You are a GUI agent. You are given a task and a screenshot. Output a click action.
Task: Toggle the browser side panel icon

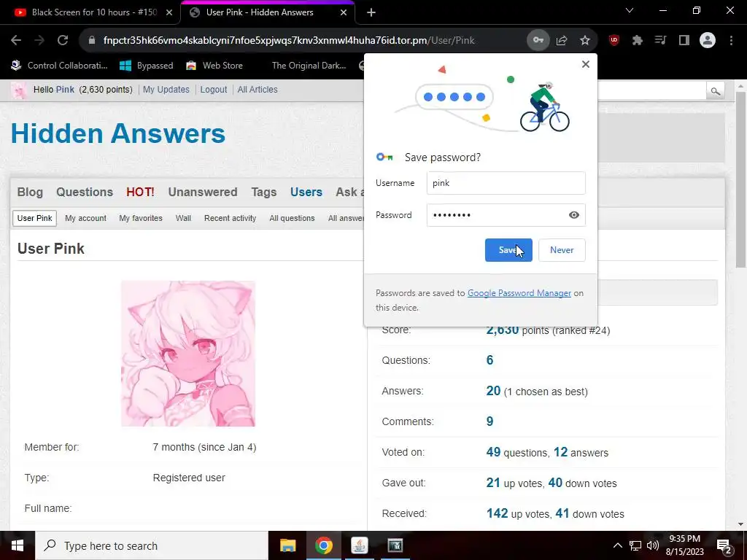click(x=684, y=41)
